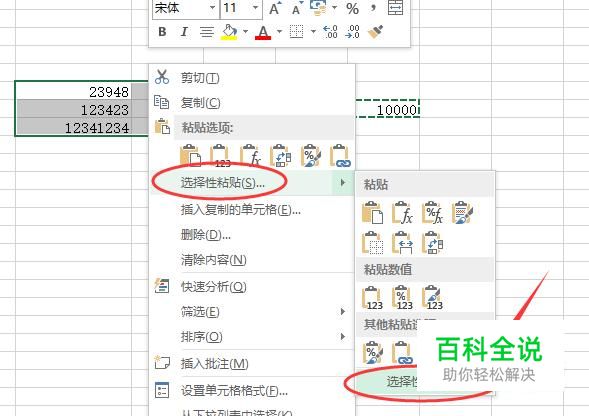Click paste icon in 粘贴 submenu

(372, 213)
